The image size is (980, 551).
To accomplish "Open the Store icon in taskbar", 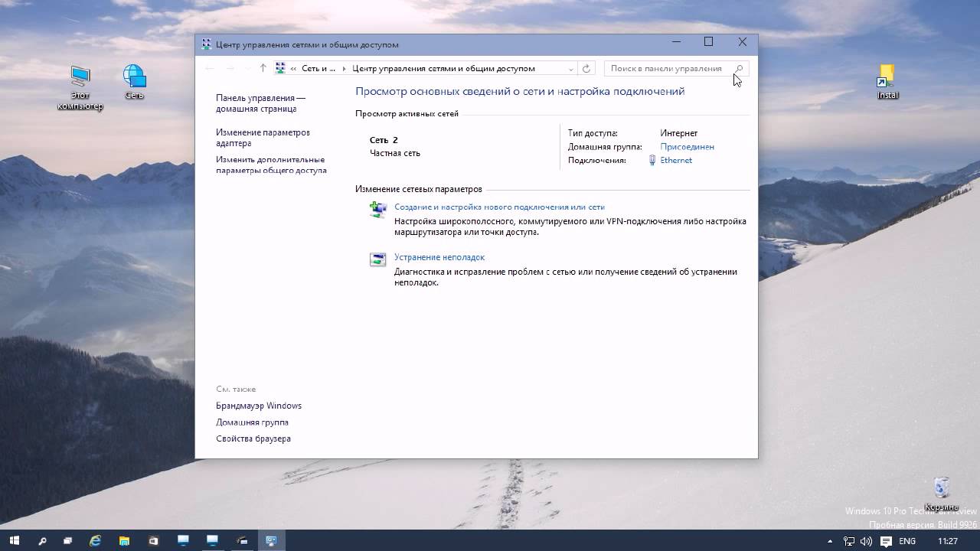I will (x=153, y=541).
